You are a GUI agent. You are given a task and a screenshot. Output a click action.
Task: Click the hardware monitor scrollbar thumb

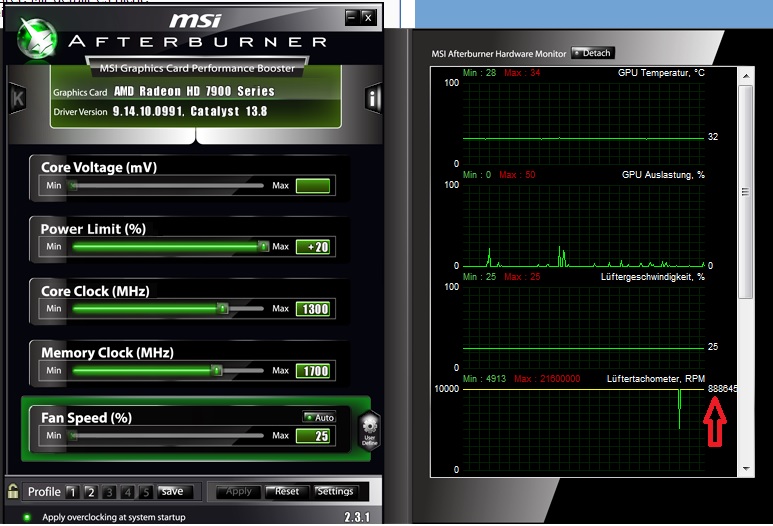(x=746, y=192)
